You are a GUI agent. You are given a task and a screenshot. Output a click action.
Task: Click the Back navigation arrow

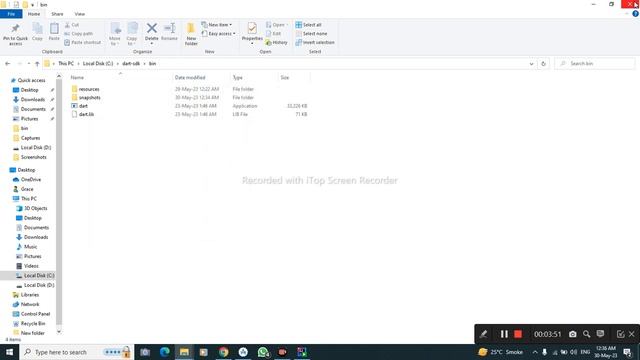click(x=7, y=64)
